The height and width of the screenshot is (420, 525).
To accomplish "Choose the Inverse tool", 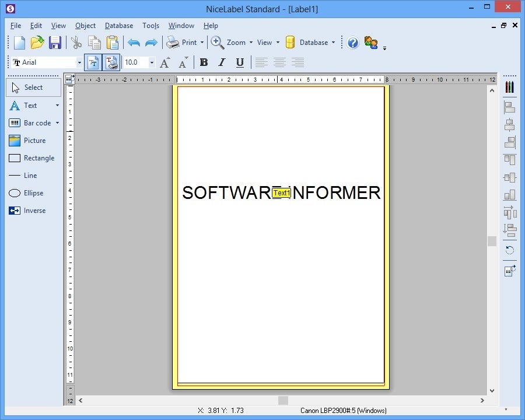I will pos(27,211).
